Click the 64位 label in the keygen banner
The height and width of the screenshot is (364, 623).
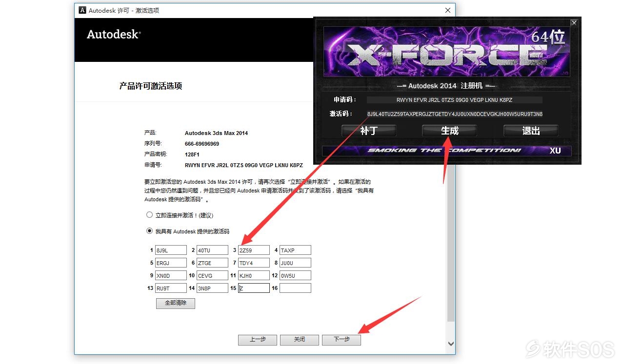tap(548, 37)
